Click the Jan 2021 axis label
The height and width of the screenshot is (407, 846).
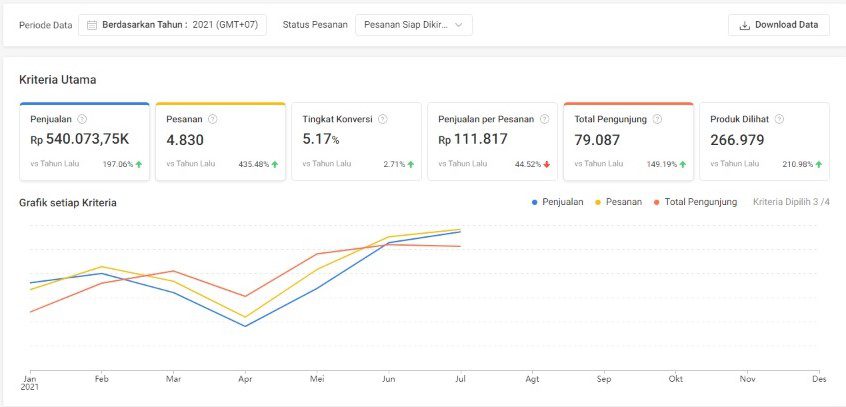(x=30, y=383)
